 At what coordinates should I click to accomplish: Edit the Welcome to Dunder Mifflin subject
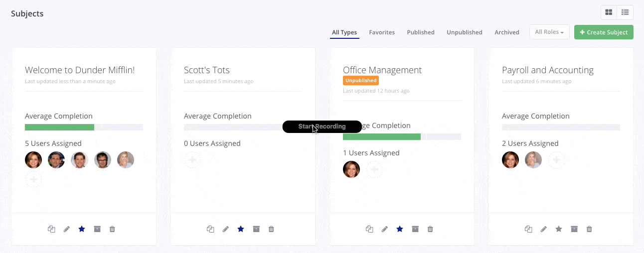coord(67,229)
